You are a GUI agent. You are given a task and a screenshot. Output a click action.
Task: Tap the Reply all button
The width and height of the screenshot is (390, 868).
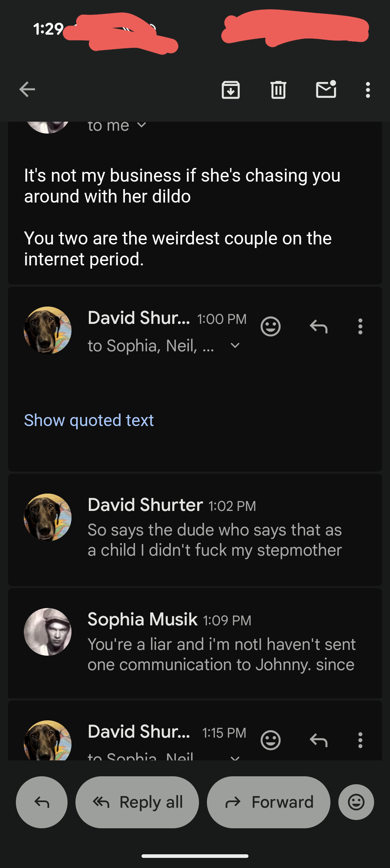point(137,802)
